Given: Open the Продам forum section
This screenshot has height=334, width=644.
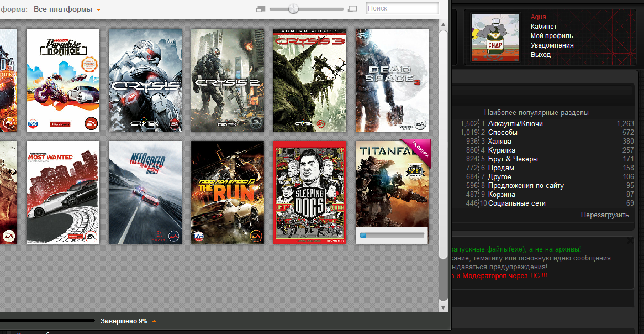Looking at the screenshot, I should (501, 168).
